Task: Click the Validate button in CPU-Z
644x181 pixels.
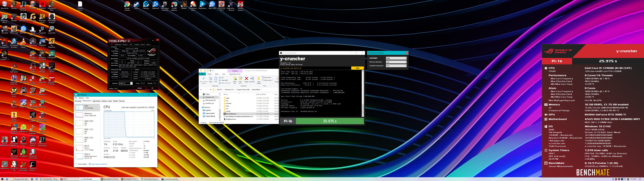Action: click(x=139, y=88)
